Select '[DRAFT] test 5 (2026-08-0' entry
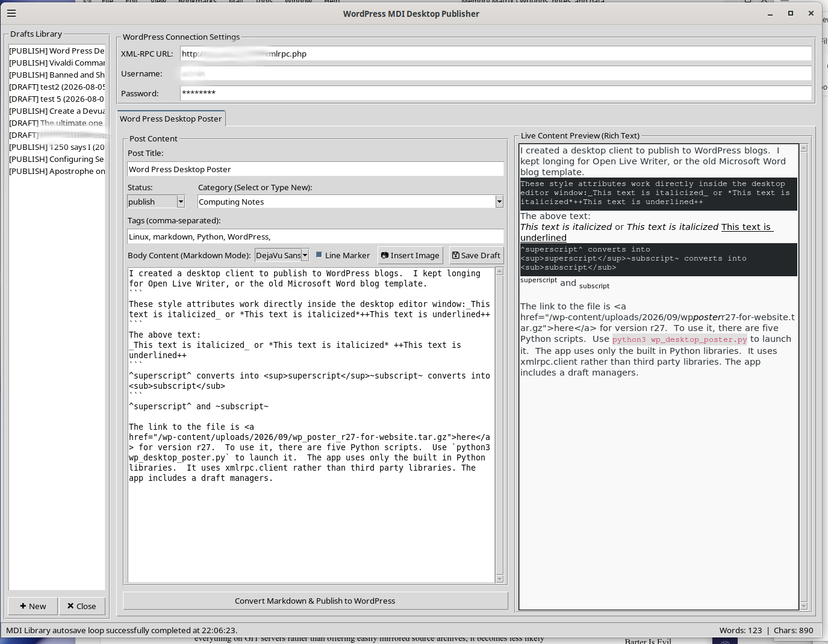The height and width of the screenshot is (644, 828). 57,99
